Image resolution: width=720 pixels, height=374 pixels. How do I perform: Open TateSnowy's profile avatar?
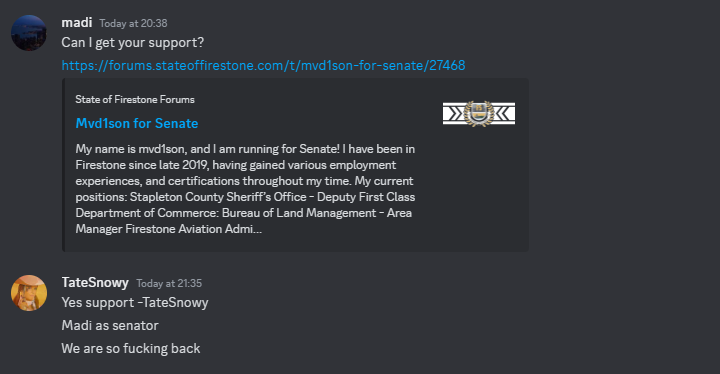(28, 293)
